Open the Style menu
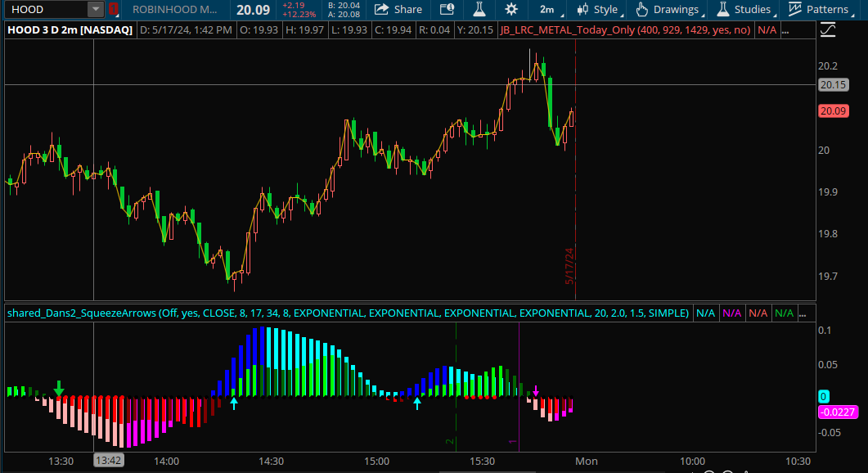868x473 pixels. pyautogui.click(x=598, y=10)
